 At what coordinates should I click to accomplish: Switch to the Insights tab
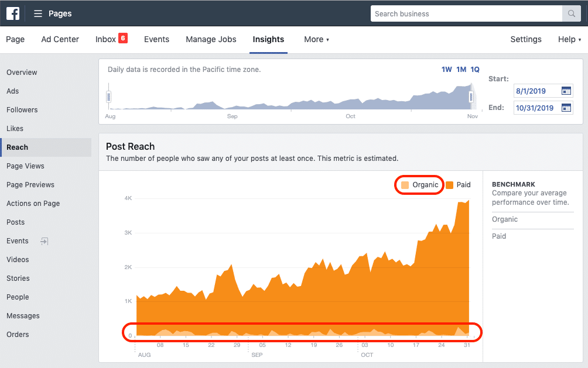click(268, 39)
